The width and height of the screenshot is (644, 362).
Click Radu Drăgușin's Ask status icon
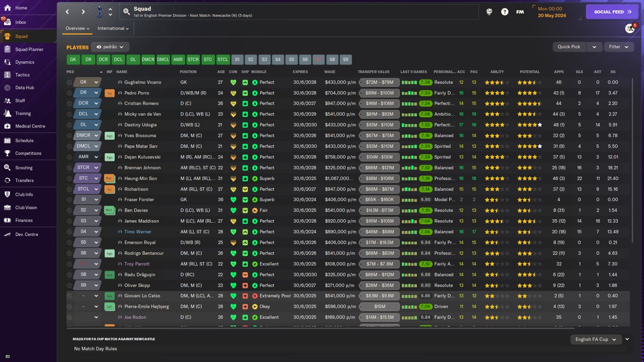pyautogui.click(x=110, y=275)
